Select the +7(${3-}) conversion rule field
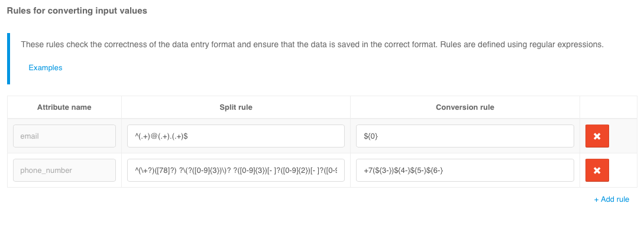This screenshot has width=644, height=226. [465, 170]
